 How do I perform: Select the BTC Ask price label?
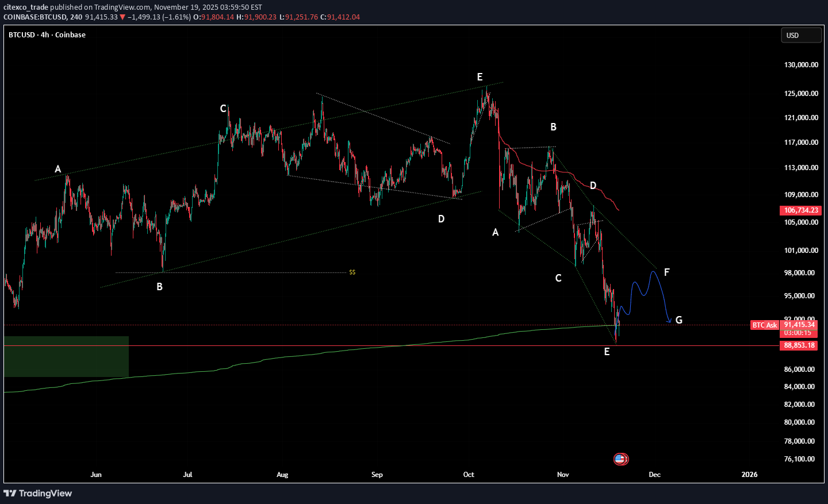tap(764, 325)
